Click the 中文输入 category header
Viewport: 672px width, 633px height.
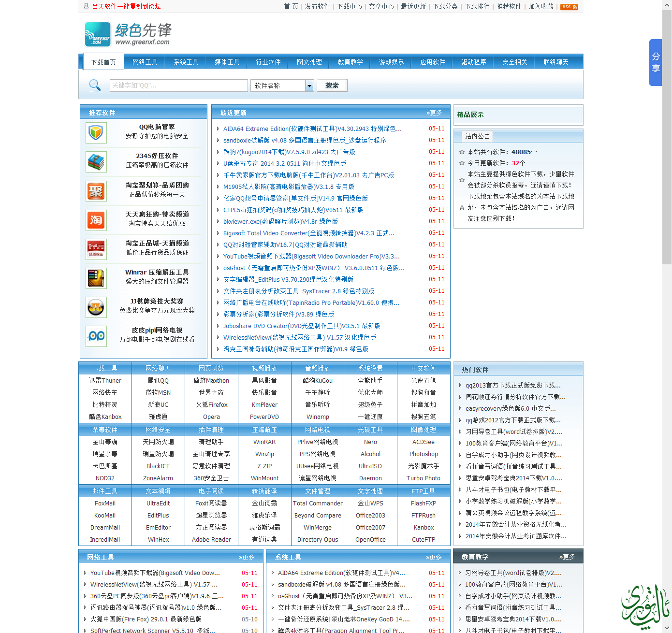pyautogui.click(x=424, y=368)
